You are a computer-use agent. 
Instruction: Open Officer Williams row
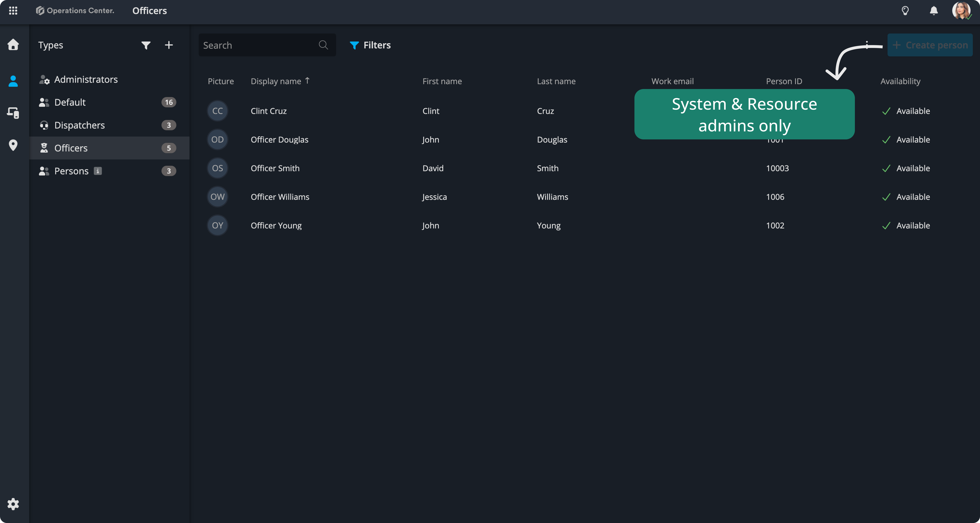point(280,197)
